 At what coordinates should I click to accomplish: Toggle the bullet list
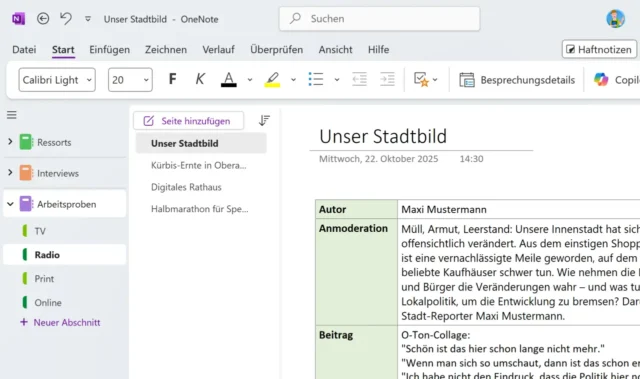316,79
